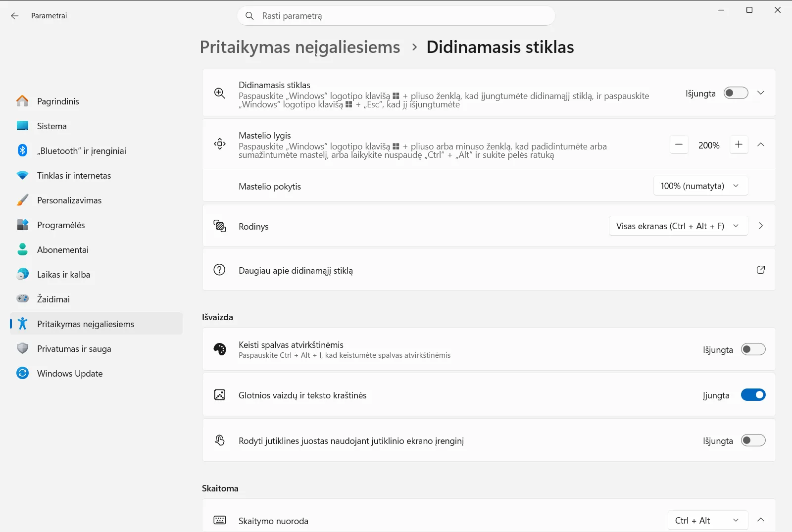Click the search magnifier icon

pos(250,16)
